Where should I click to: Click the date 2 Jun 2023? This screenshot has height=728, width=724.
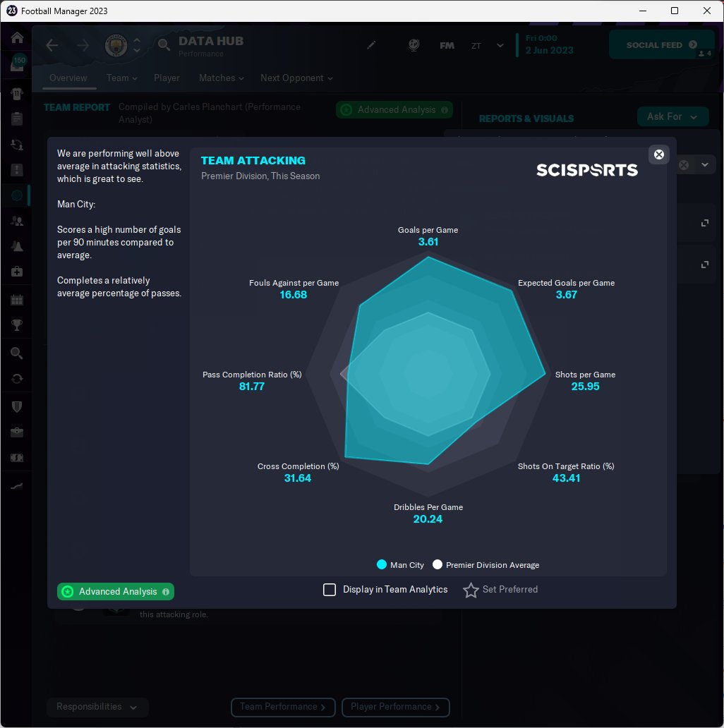click(550, 51)
